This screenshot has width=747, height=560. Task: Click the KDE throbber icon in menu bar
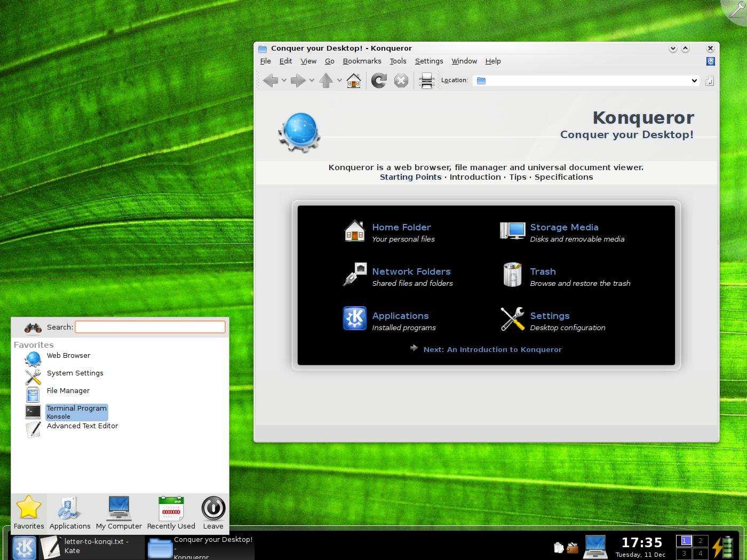coord(710,61)
